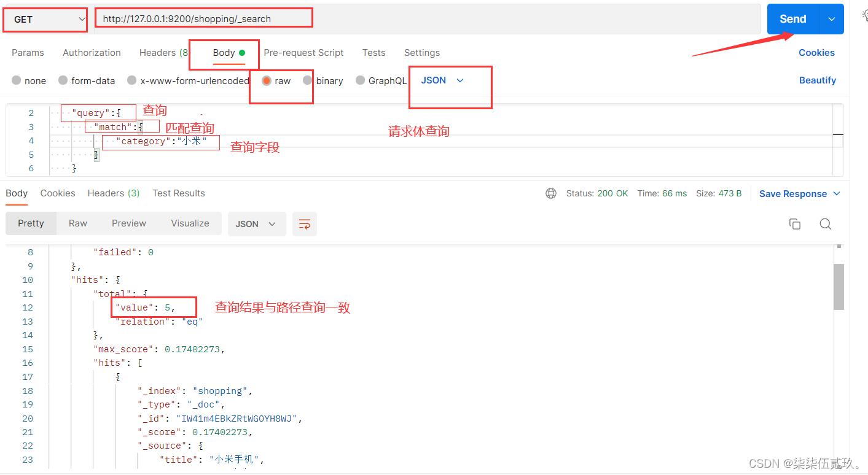Click the "max_score" response line
868x475 pixels.
point(159,349)
